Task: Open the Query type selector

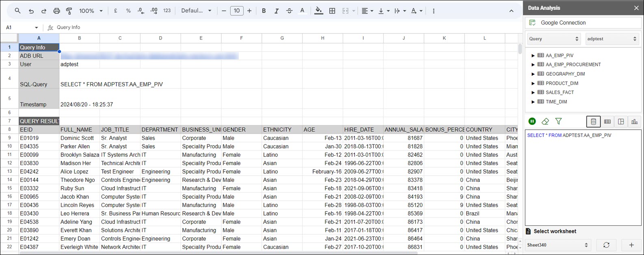Action: [x=554, y=39]
